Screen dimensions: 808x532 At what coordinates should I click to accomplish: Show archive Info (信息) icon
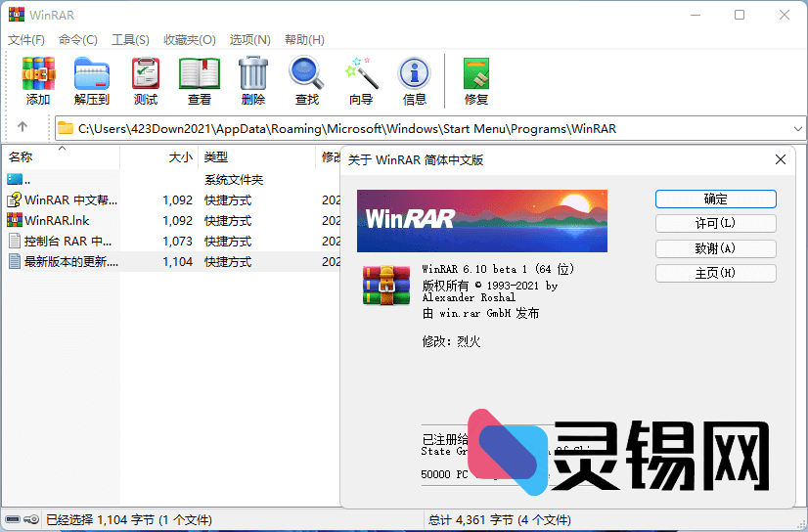pos(415,81)
